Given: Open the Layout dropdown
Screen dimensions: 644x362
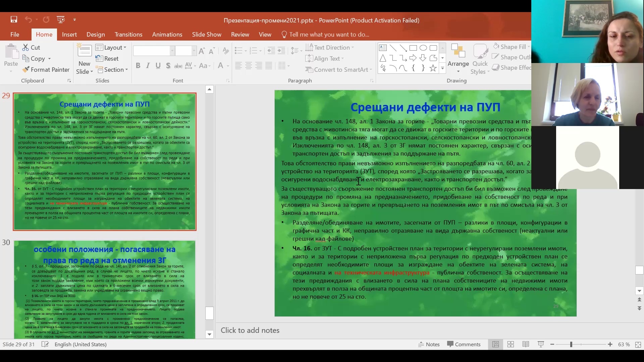Looking at the screenshot, I should 111,48.
